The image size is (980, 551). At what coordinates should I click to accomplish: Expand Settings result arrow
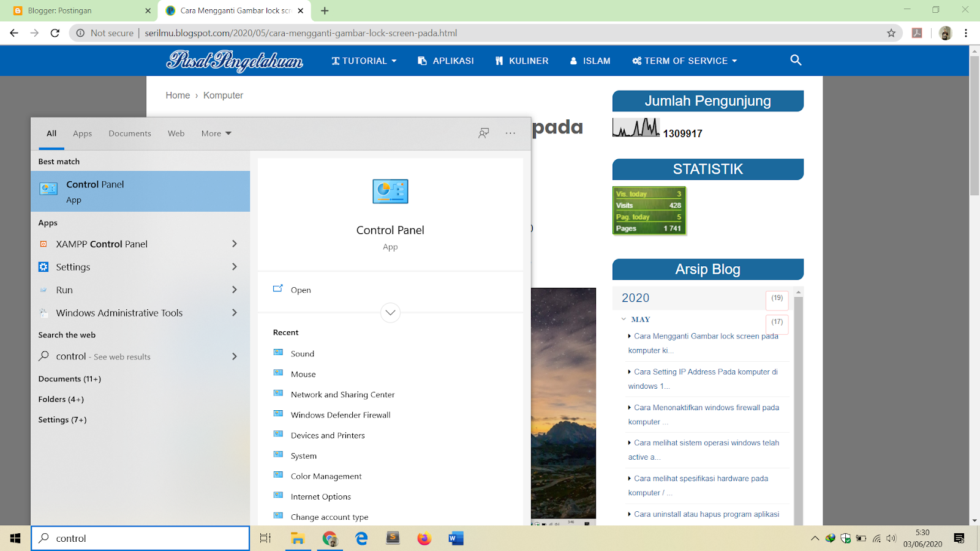235,266
